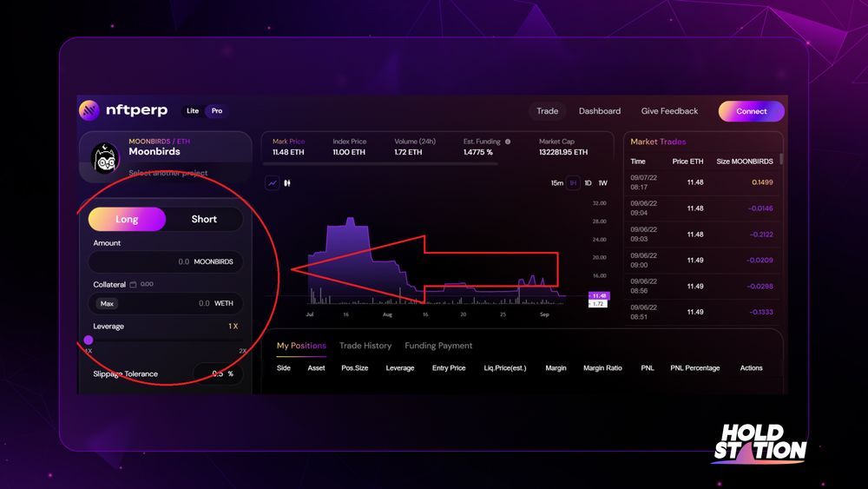Click the MOONBIRDS / ETH pair label

(x=160, y=142)
